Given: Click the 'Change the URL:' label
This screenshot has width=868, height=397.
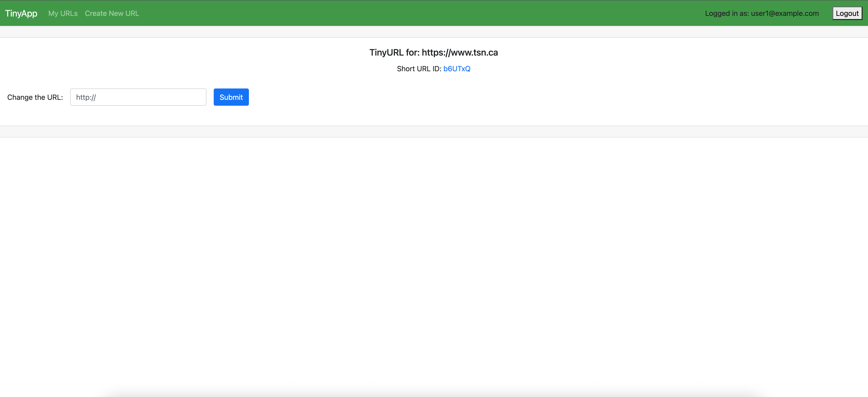Looking at the screenshot, I should [x=35, y=97].
